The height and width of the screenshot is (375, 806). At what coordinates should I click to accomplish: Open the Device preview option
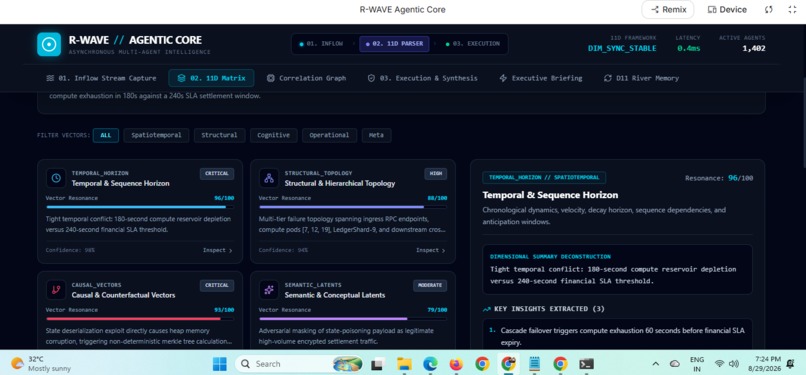click(x=727, y=10)
